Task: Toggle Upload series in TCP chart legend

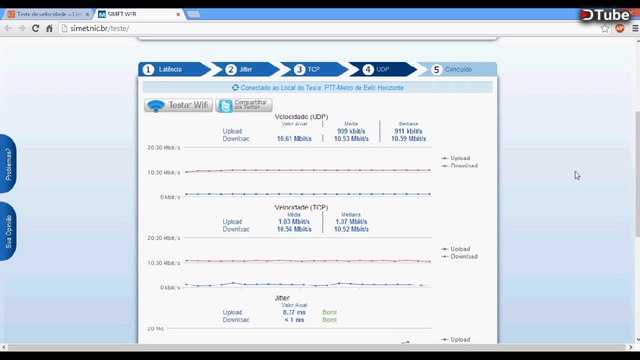Action: [x=456, y=249]
